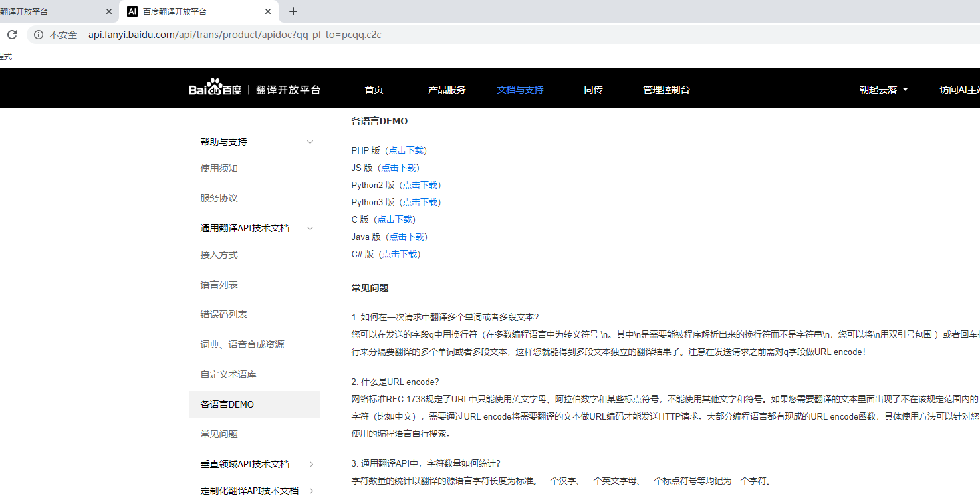
Task: Collapse the 帮助与支持 sidebar section
Action: click(310, 141)
